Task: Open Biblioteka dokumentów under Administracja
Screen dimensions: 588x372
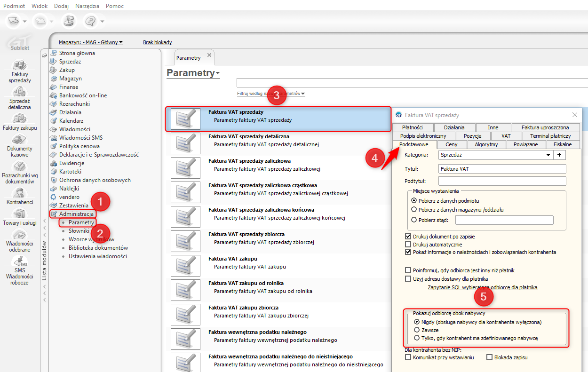Action: (98, 248)
